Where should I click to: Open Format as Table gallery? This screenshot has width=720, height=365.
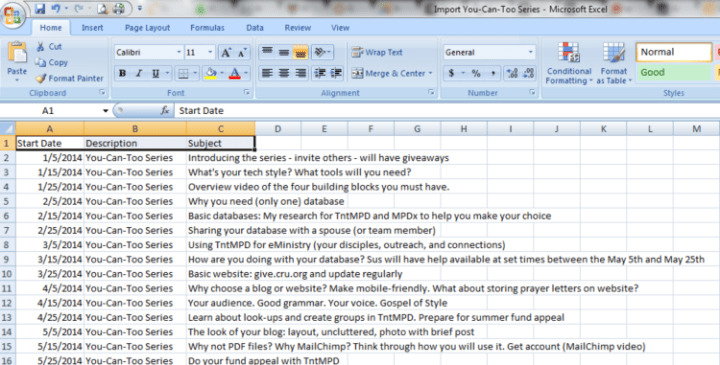614,63
